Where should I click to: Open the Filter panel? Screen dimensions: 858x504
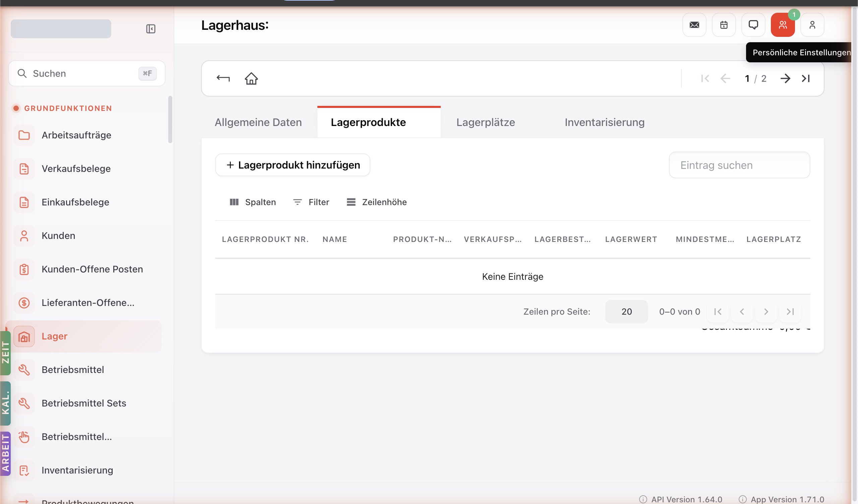[311, 202]
